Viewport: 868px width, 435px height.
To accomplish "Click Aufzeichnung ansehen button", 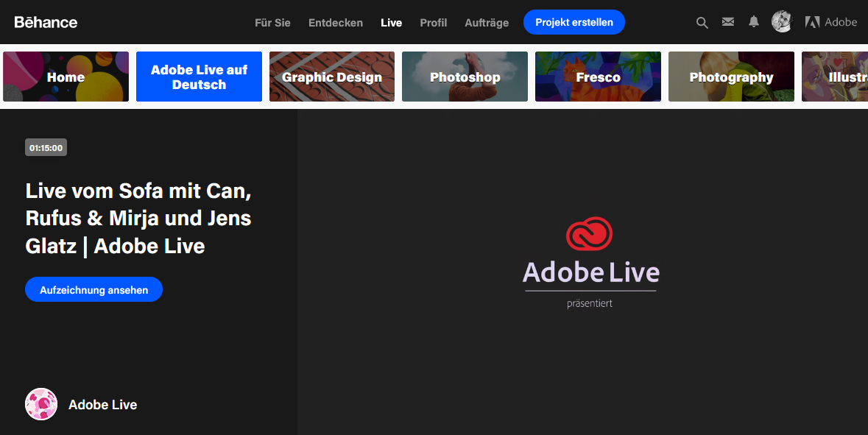I will [x=93, y=289].
